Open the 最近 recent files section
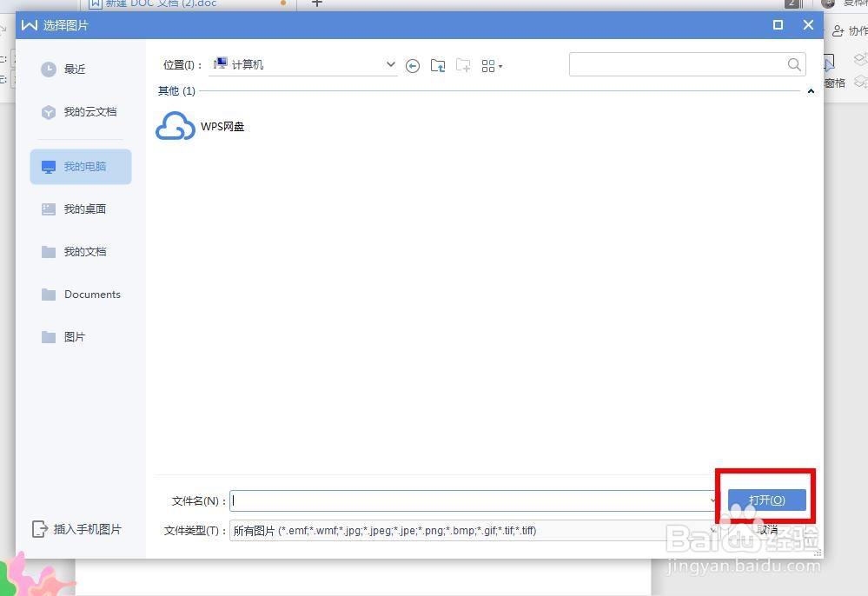Screen dimensions: 868x596 (x=74, y=69)
